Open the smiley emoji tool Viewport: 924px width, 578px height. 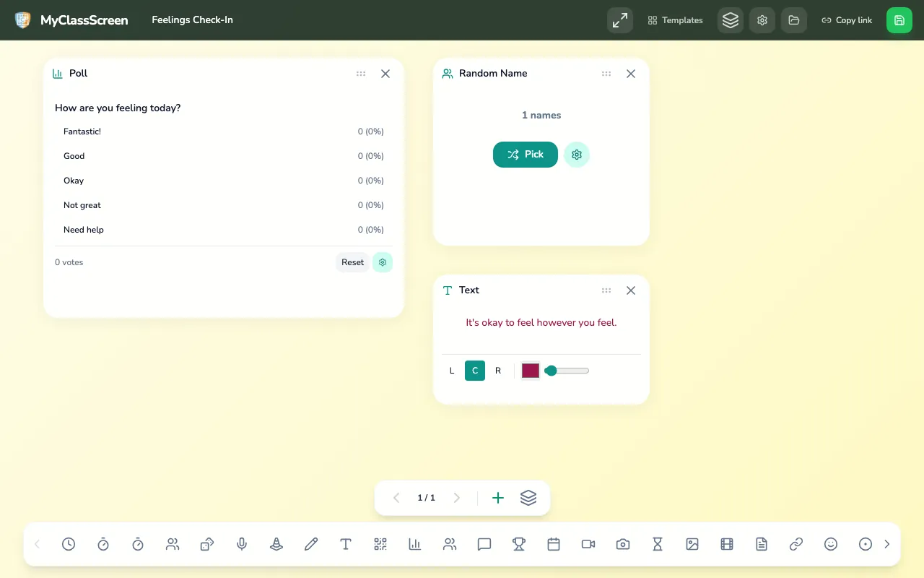pyautogui.click(x=831, y=544)
